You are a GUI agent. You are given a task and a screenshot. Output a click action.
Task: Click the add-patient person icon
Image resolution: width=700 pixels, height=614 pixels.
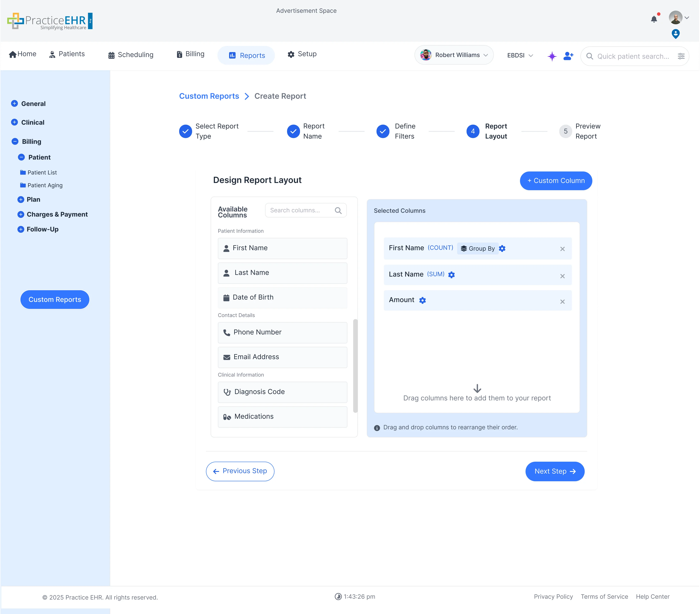568,56
